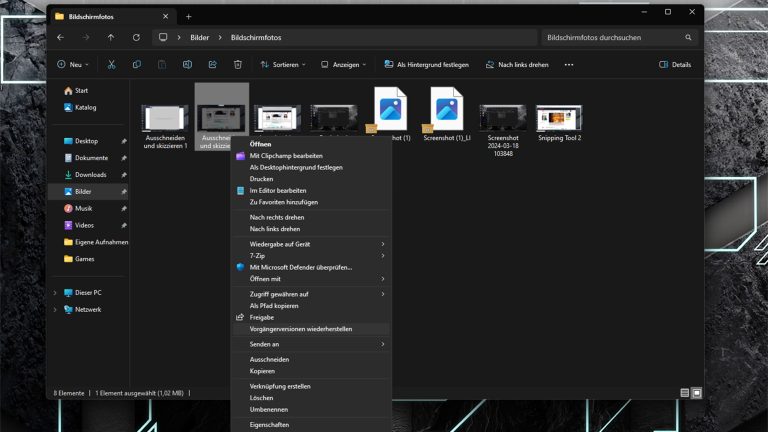Click the Rename icon in the toolbar
This screenshot has height=432, width=768.
[187, 64]
